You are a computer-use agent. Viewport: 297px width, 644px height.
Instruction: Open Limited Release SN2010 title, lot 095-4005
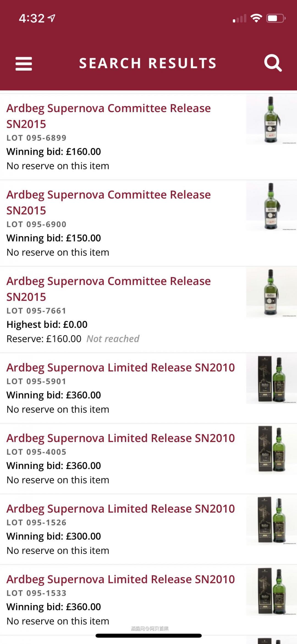click(x=120, y=438)
